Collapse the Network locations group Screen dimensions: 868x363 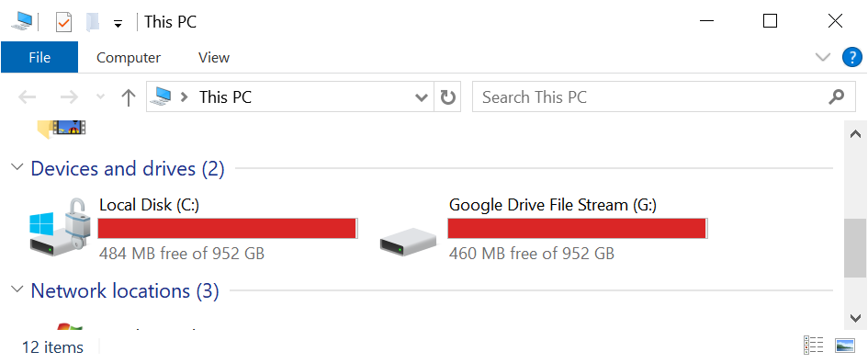click(x=17, y=289)
